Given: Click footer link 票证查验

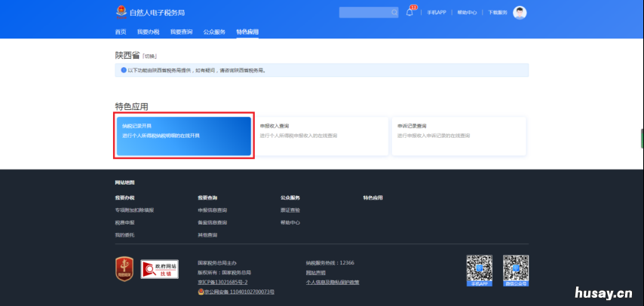Looking at the screenshot, I should 290,210.
